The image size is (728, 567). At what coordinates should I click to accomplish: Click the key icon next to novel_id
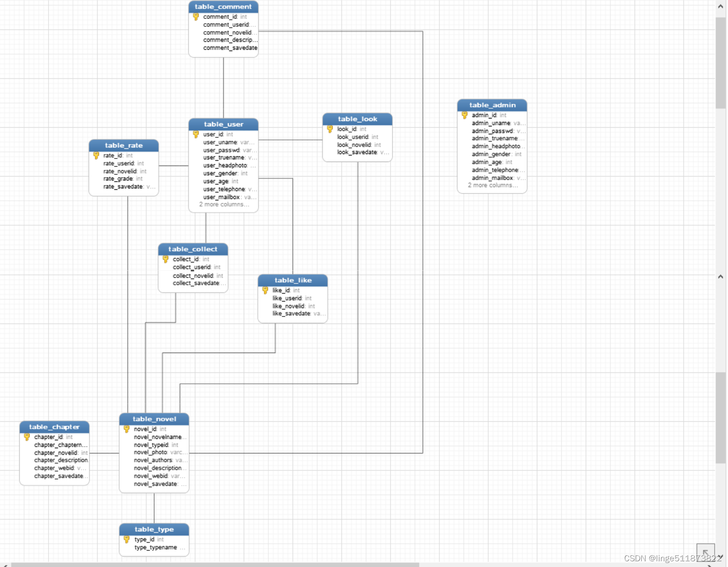(x=127, y=429)
